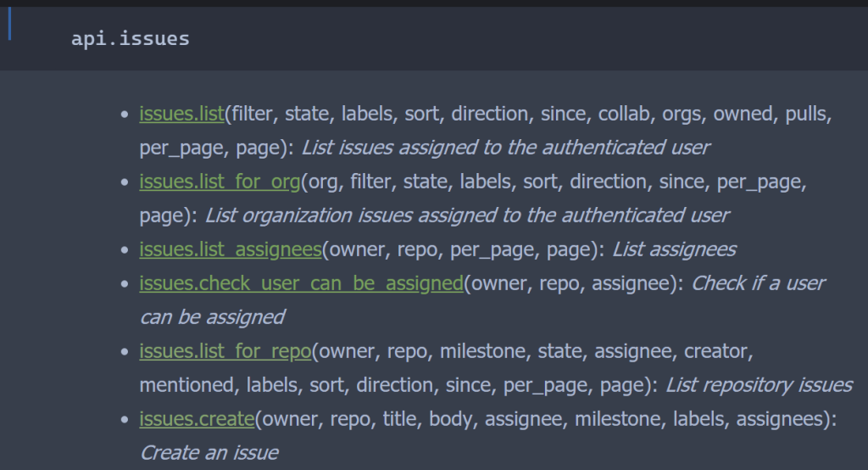Viewport: 868px width, 470px height.
Task: Click the "Check if a user" italic text
Action: pyautogui.click(x=758, y=283)
